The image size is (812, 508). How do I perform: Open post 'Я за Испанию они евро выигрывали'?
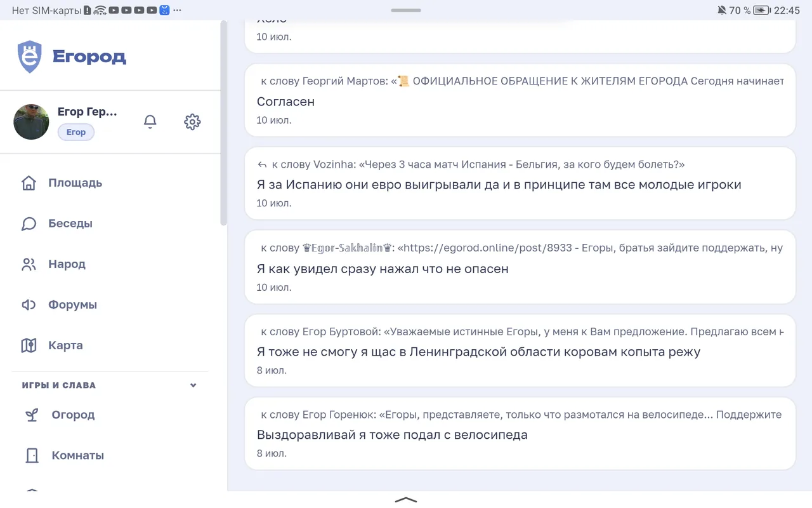coord(499,185)
